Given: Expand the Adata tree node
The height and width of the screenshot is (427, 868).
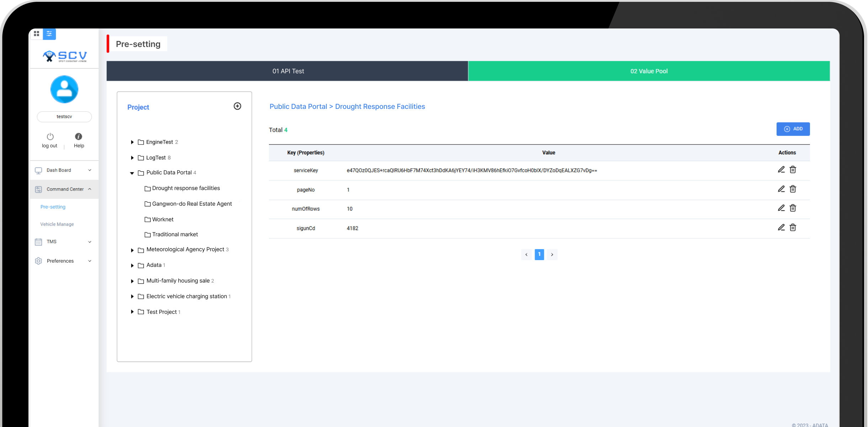Looking at the screenshot, I should click(x=132, y=265).
